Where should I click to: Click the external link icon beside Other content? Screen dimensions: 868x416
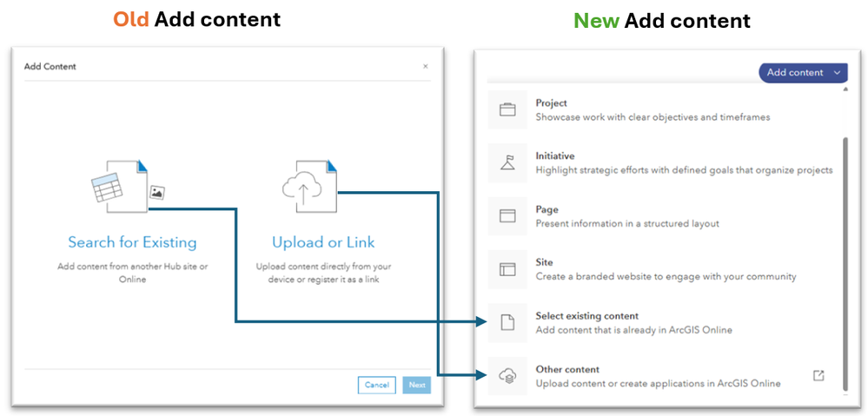point(818,376)
